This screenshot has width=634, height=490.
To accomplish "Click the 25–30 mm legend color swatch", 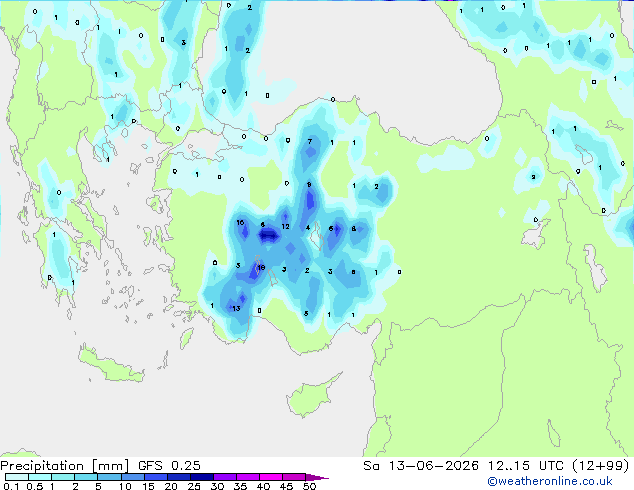I will pos(202,477).
